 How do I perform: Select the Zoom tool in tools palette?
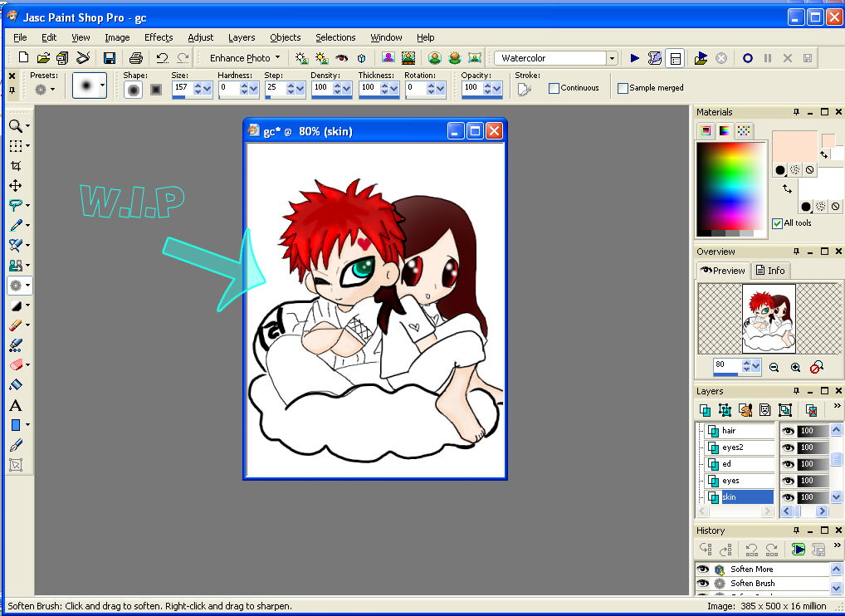(x=15, y=125)
